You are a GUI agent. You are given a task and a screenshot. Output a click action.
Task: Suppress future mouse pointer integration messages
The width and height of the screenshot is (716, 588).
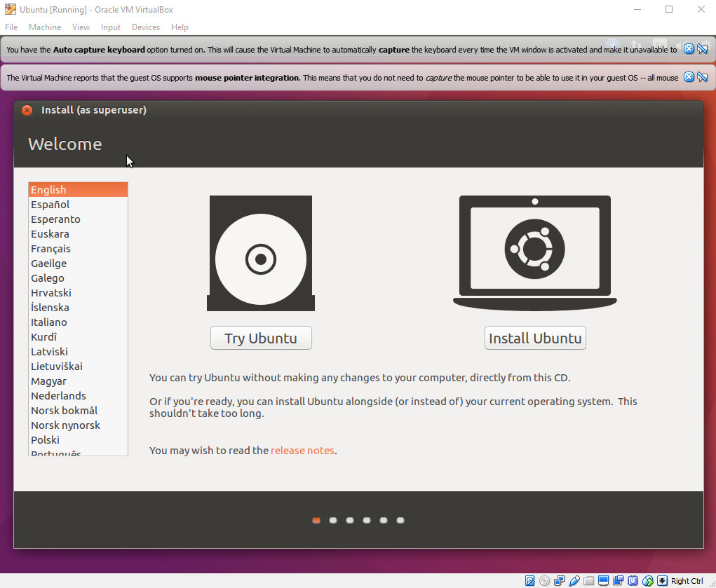[x=703, y=76]
